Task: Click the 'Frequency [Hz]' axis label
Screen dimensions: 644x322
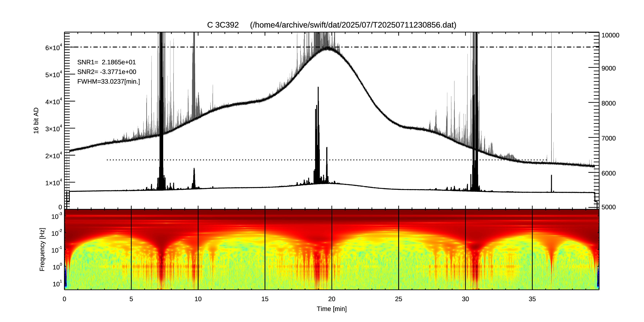Action: click(42, 249)
